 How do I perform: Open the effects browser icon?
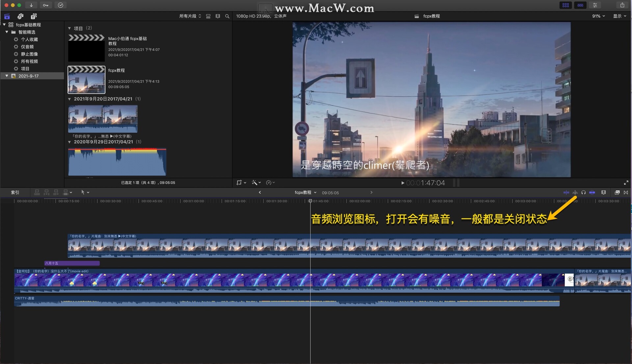pyautogui.click(x=617, y=192)
